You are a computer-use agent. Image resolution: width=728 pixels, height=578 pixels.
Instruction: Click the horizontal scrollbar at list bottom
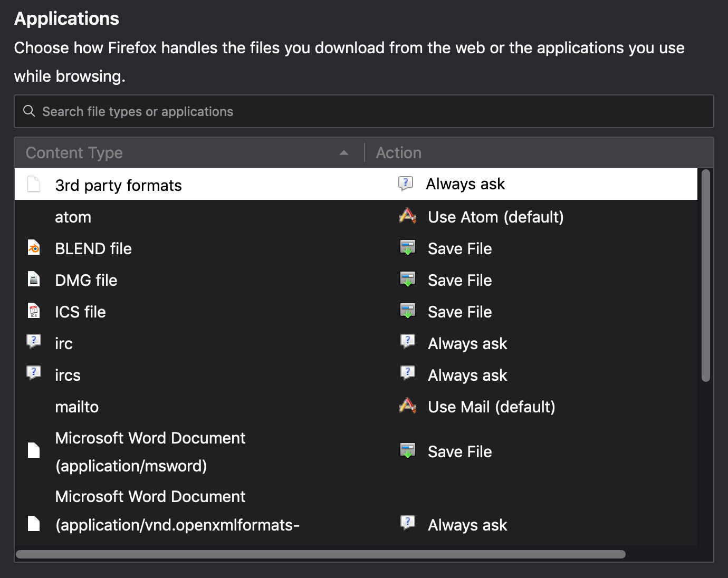[320, 554]
